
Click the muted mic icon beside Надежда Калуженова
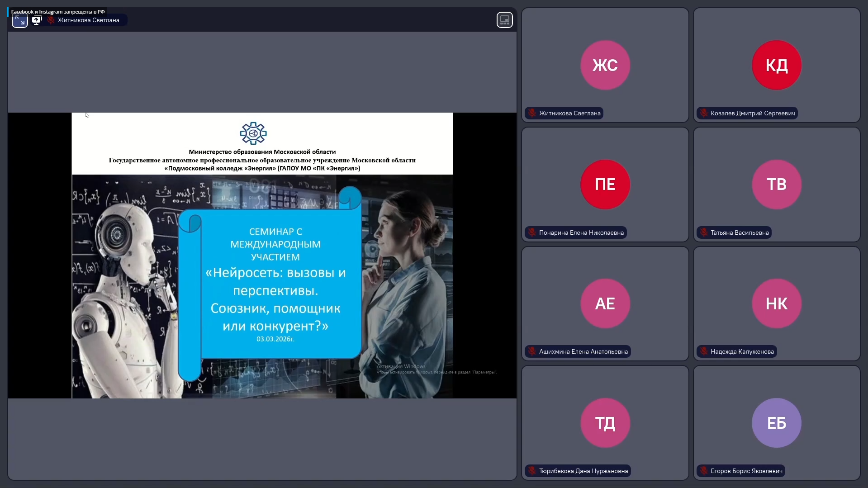coord(704,351)
